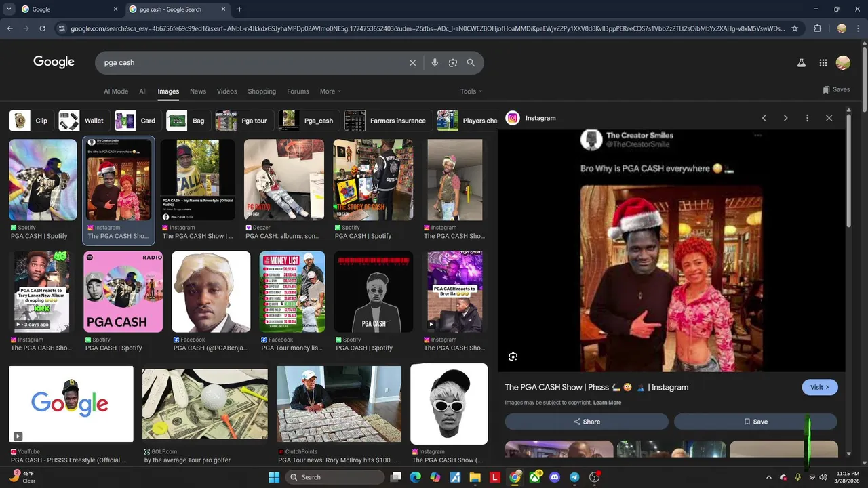Open the The Story of Cash thumbnail
The image size is (868, 488).
click(373, 180)
